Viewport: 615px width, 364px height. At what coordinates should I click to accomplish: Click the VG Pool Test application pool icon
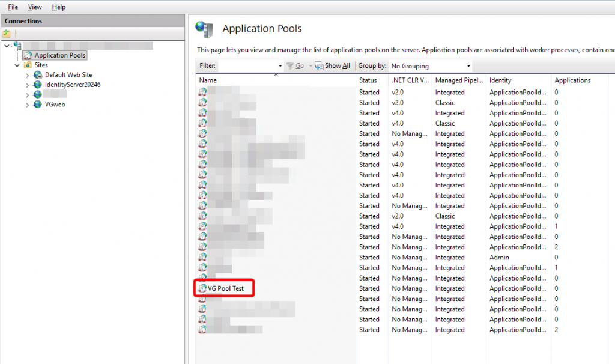(202, 289)
